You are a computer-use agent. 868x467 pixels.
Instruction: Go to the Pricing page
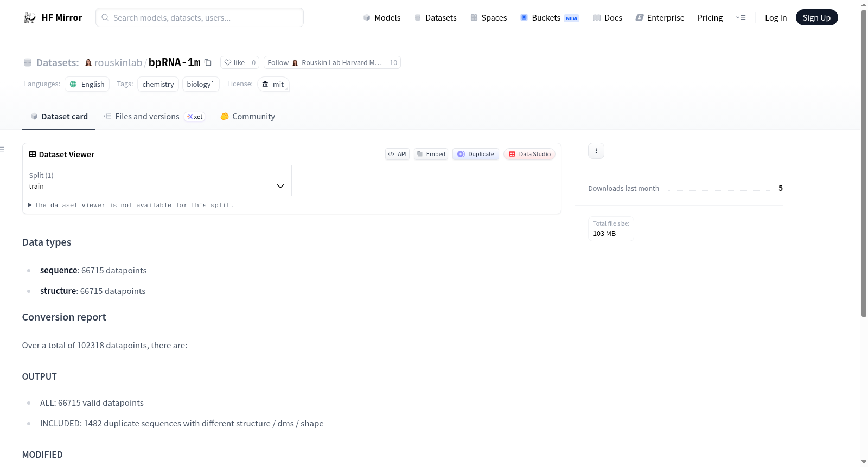click(x=710, y=18)
